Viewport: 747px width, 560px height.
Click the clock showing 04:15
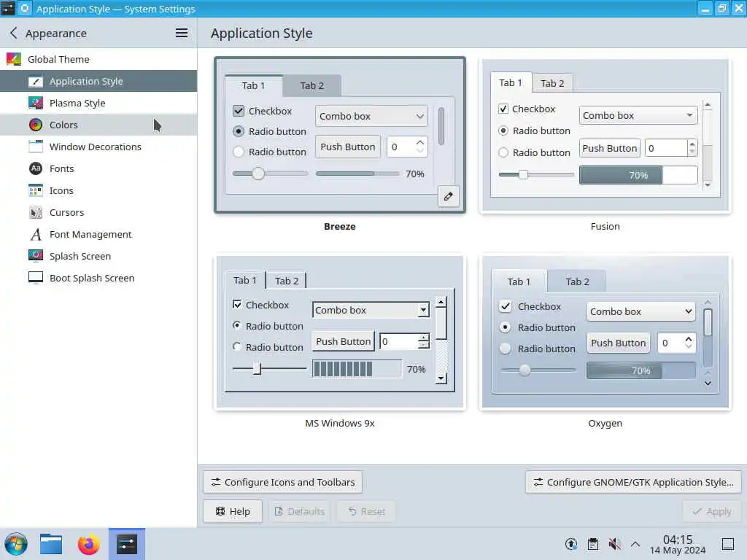(678, 540)
